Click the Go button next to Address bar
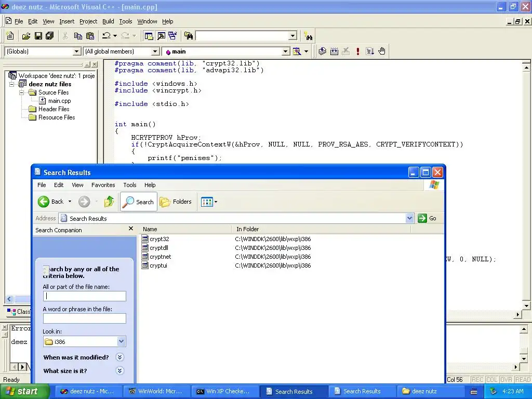The height and width of the screenshot is (399, 532). [427, 218]
